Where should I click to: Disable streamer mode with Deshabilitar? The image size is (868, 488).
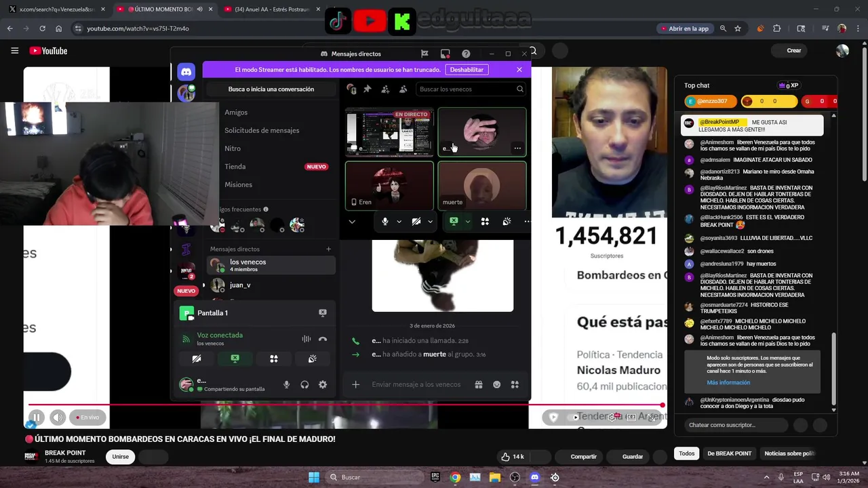point(467,70)
